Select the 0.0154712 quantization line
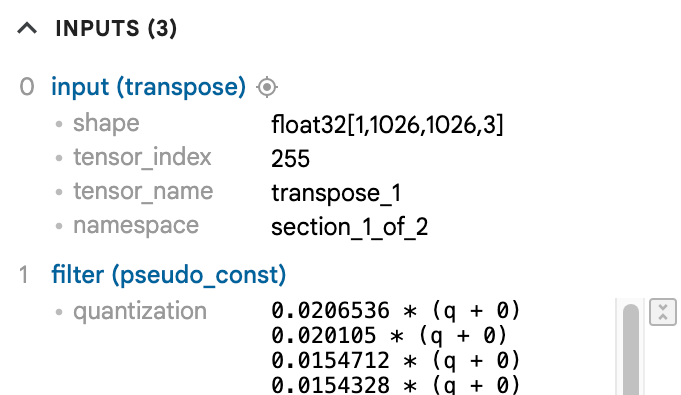The image size is (681, 395). click(x=396, y=361)
